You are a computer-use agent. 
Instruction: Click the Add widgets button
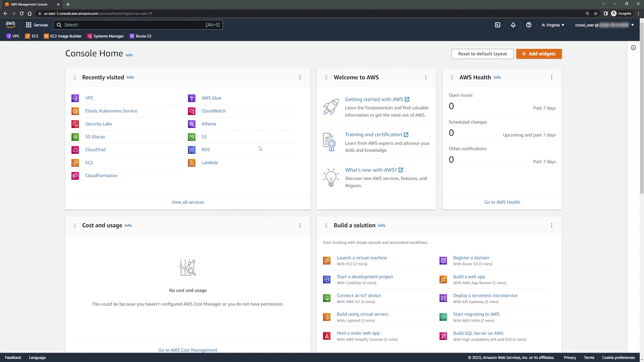click(539, 54)
